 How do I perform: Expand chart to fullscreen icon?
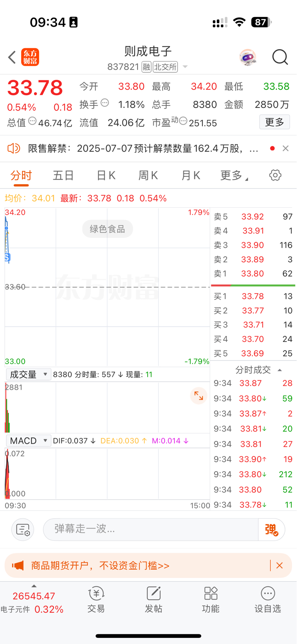(x=199, y=396)
